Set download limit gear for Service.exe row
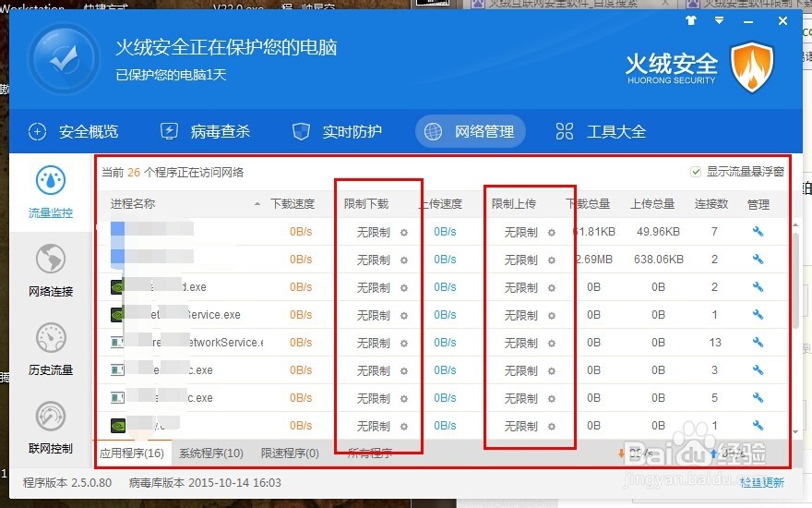The height and width of the screenshot is (508, 812). point(404,316)
